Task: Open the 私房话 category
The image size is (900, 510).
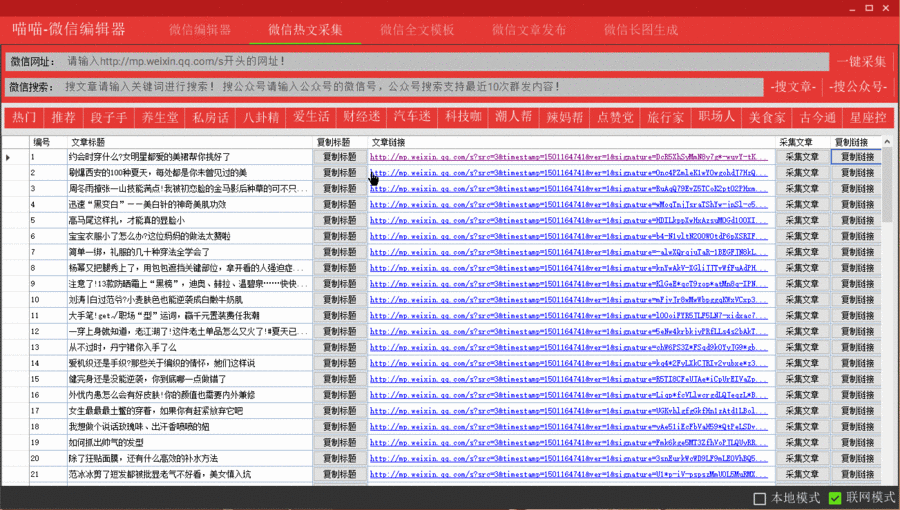Action: (x=211, y=118)
